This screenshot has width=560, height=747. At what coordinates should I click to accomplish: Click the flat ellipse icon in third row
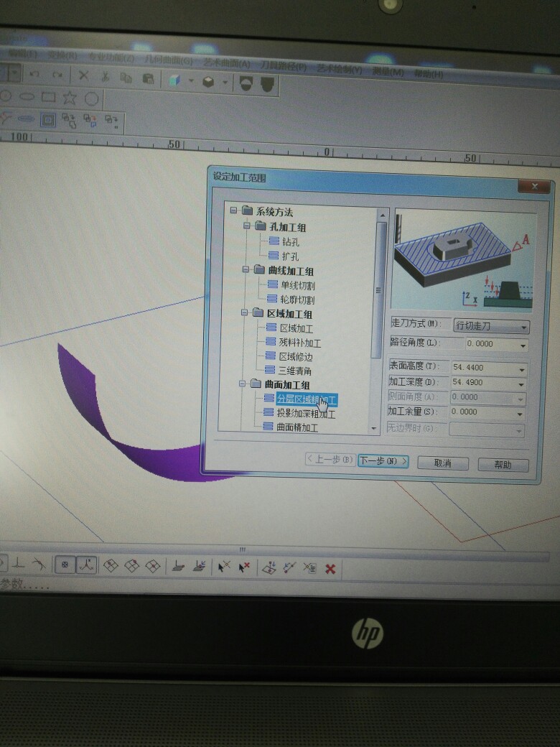25,118
